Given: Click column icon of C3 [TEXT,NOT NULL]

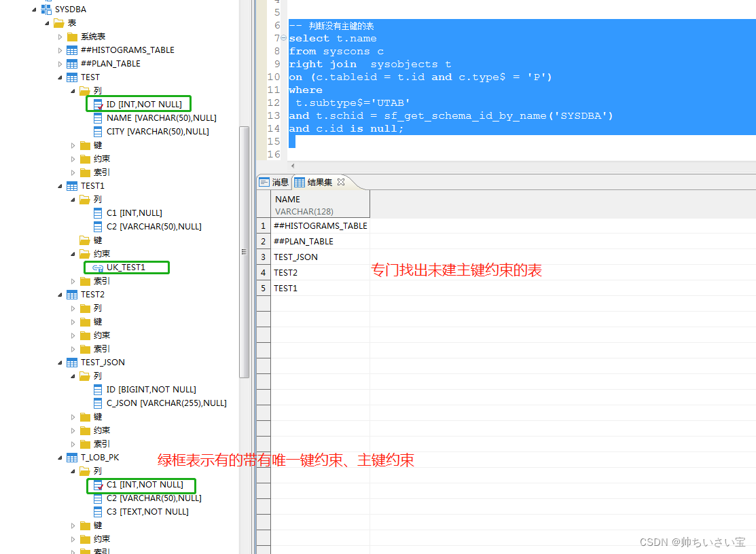Looking at the screenshot, I should (98, 512).
